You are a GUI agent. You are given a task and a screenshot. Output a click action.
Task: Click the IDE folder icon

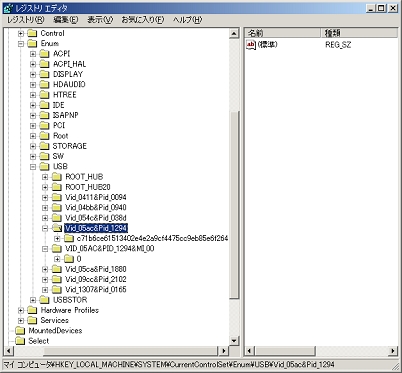coord(44,105)
